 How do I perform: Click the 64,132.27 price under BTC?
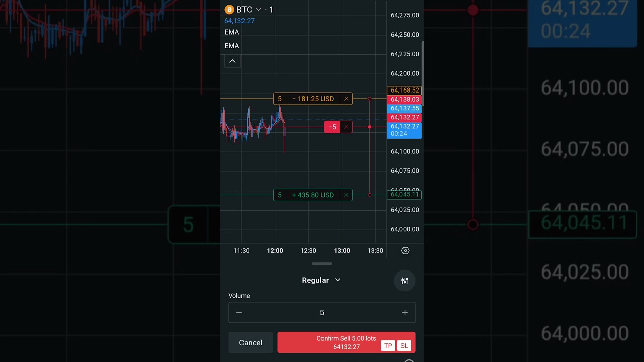pyautogui.click(x=239, y=21)
